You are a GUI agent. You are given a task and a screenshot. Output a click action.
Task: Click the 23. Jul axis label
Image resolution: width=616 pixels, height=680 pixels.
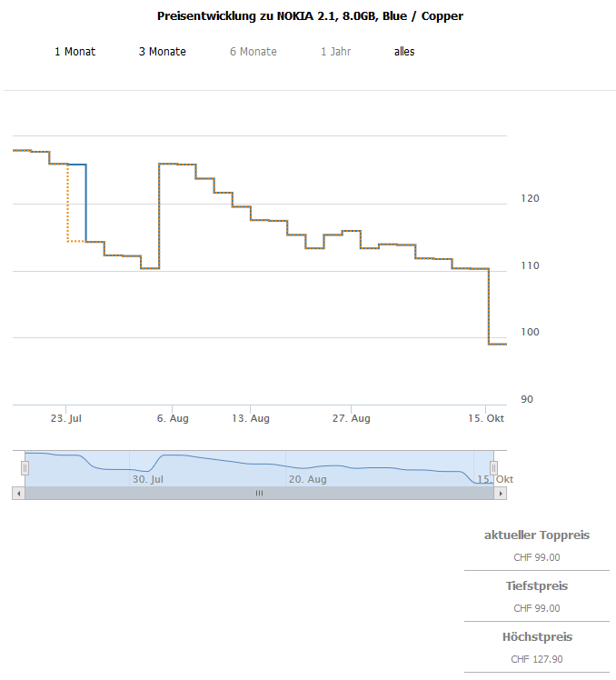pyautogui.click(x=66, y=418)
